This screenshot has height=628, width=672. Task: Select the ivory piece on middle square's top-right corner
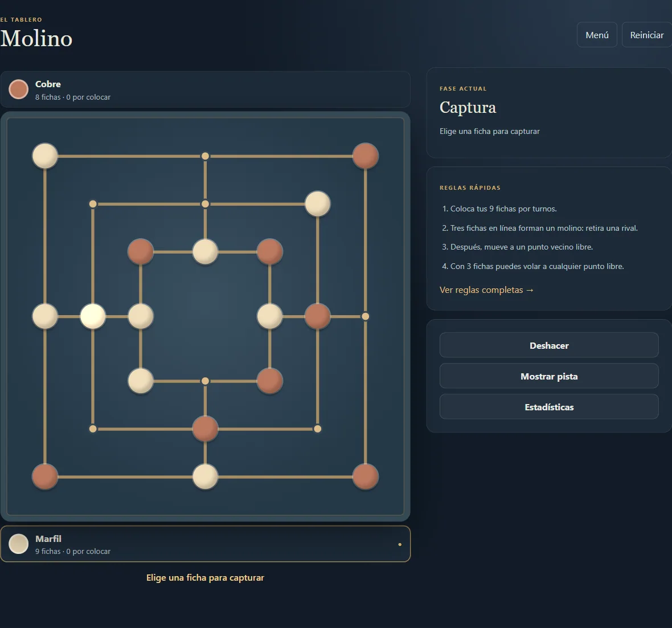point(318,204)
